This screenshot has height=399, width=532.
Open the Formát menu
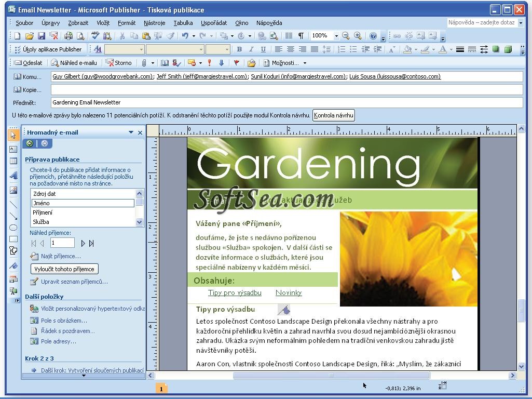click(127, 23)
